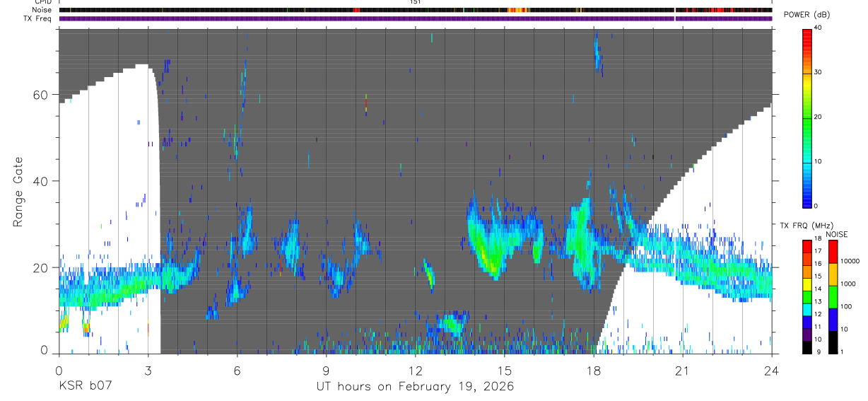Click the 17 tick on TX FRQ legend

819,250
